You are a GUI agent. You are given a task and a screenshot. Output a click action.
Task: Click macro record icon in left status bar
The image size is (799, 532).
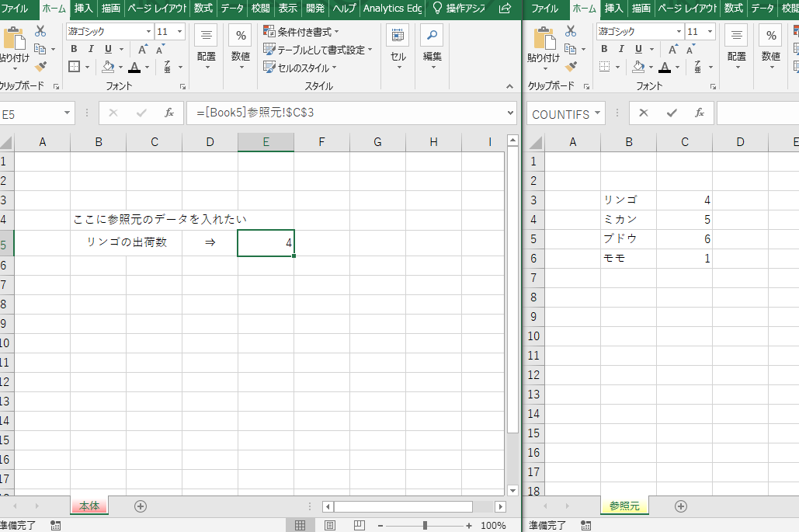tap(56, 525)
